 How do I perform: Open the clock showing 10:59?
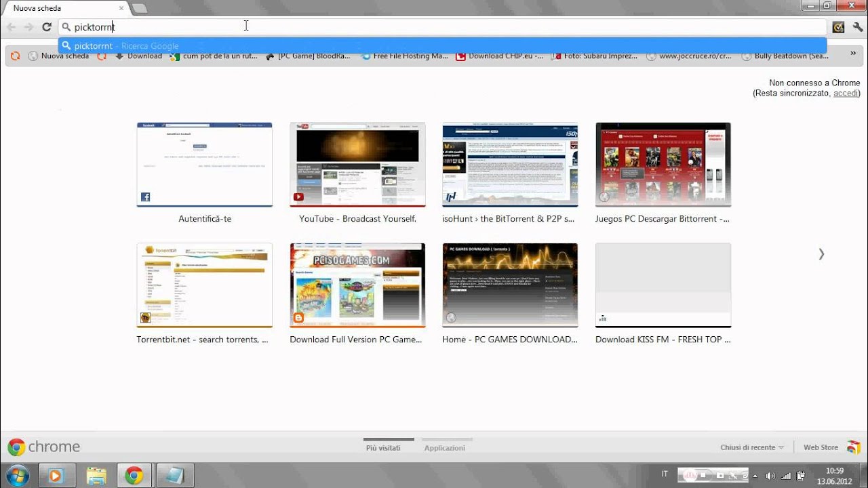[x=835, y=476]
